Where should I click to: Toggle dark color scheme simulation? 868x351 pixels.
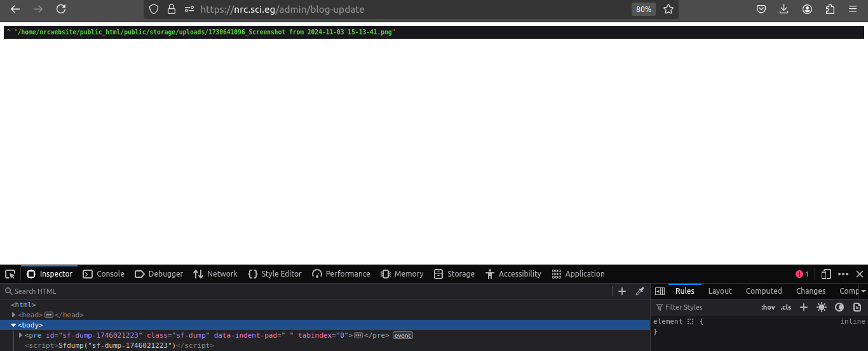coord(839,307)
